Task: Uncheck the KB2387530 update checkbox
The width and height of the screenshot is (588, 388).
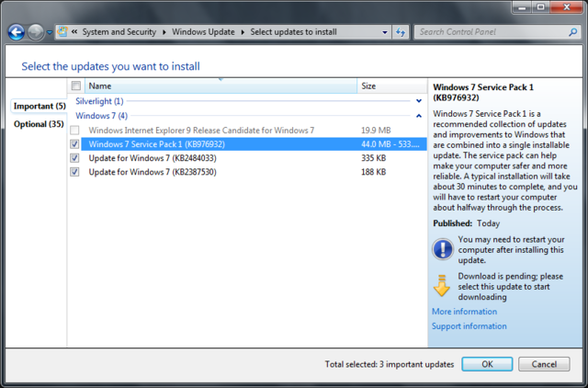Action: point(75,172)
